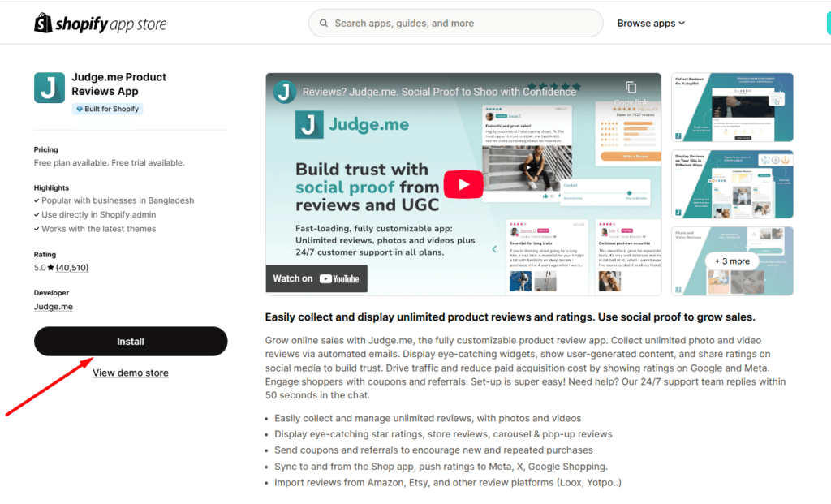This screenshot has width=831, height=504.
Task: Click the + 3 more screenshots button
Action: pos(732,261)
